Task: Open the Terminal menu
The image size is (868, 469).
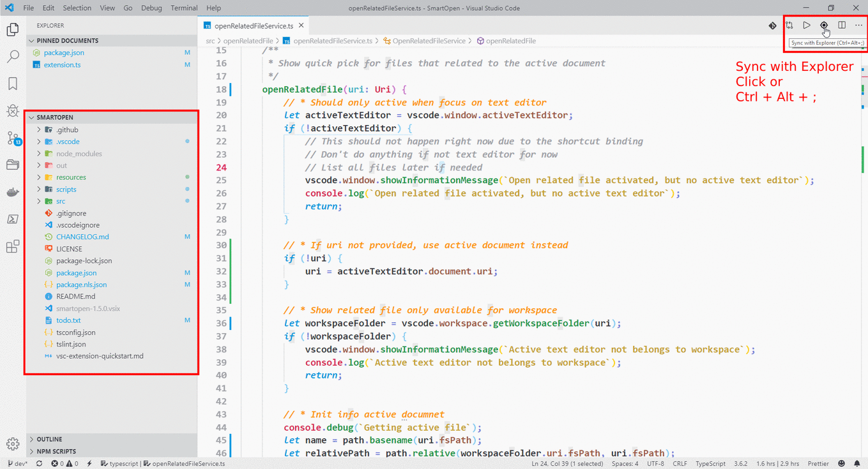Action: [x=184, y=8]
